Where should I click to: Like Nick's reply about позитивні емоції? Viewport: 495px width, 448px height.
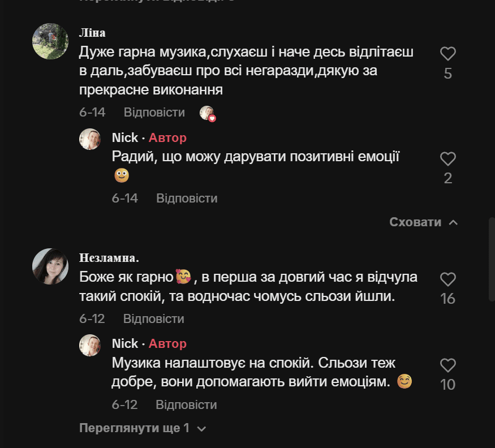click(x=447, y=159)
